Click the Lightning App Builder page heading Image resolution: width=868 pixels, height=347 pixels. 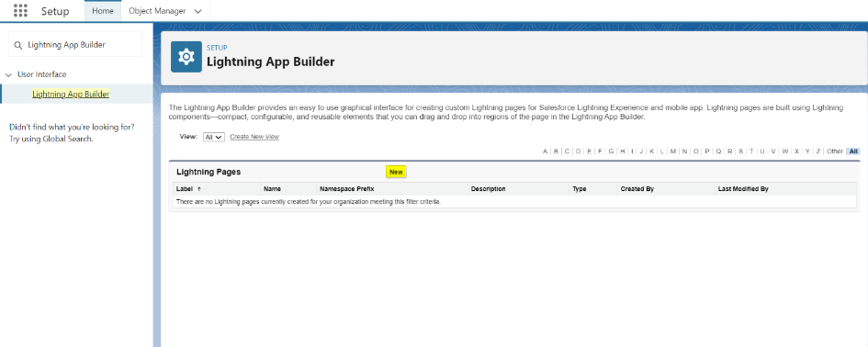[x=271, y=62]
